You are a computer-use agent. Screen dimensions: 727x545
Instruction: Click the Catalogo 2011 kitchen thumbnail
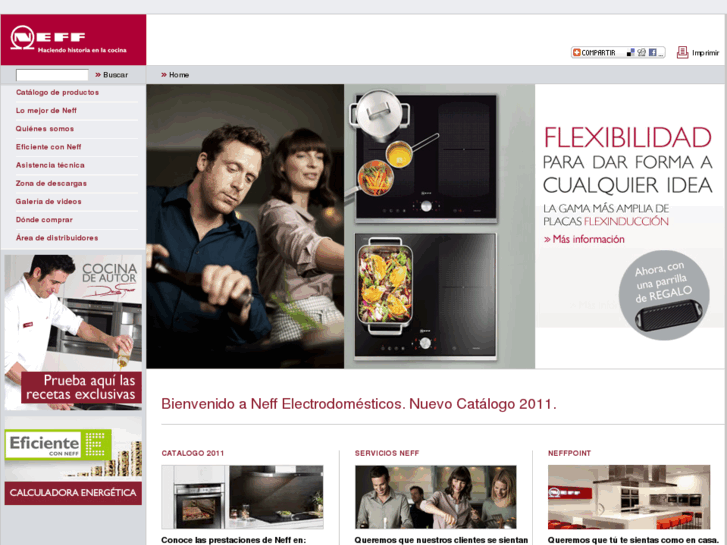242,497
